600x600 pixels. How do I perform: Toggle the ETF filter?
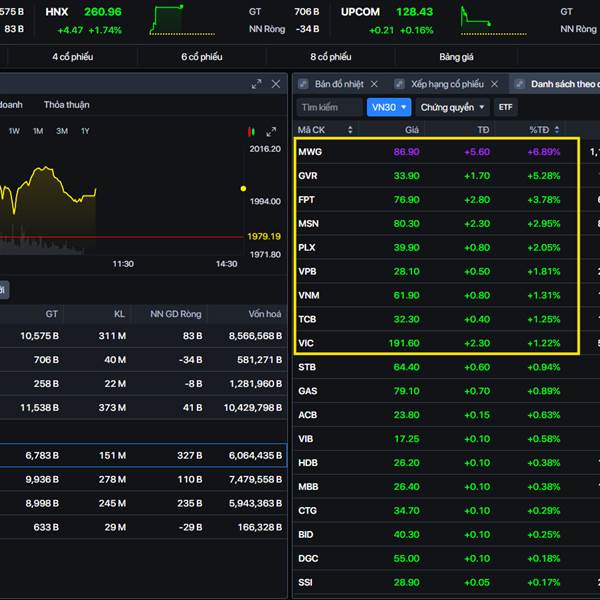[x=507, y=107]
